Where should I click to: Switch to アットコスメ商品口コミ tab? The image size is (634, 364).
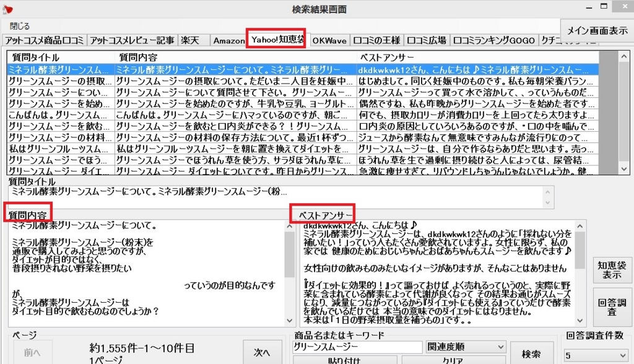click(44, 40)
